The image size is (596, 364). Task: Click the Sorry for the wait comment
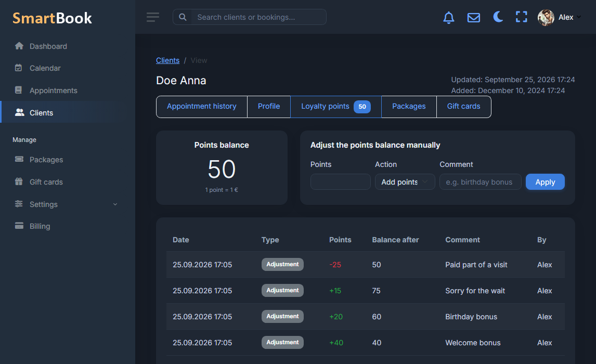(475, 291)
